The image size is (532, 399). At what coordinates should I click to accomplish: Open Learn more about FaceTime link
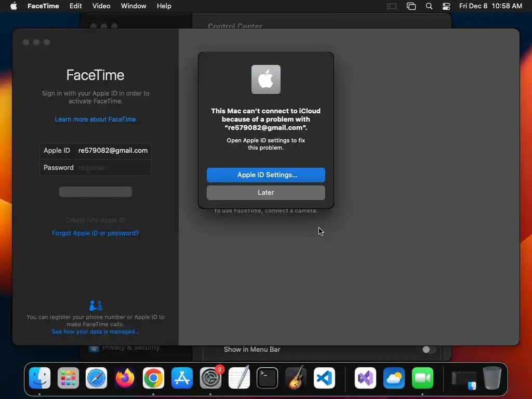tap(96, 119)
